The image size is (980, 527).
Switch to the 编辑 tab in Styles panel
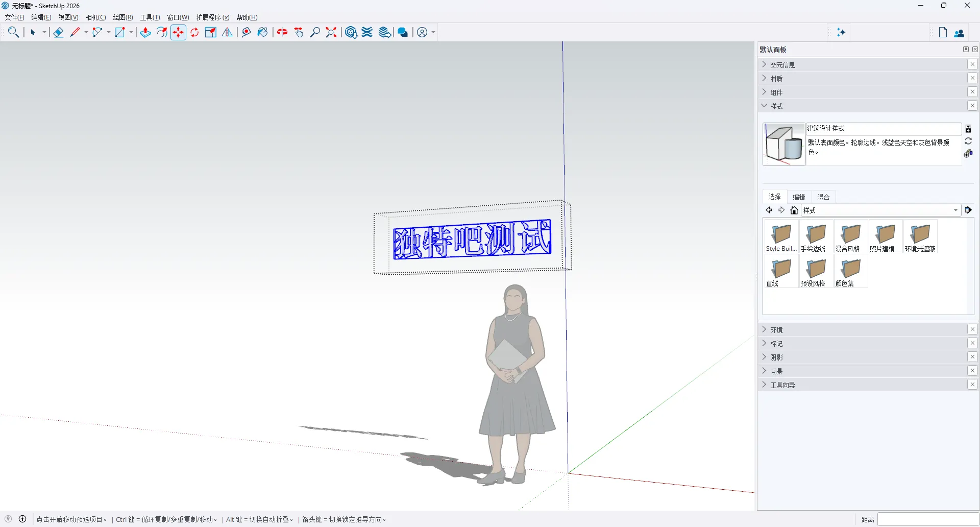tap(799, 197)
